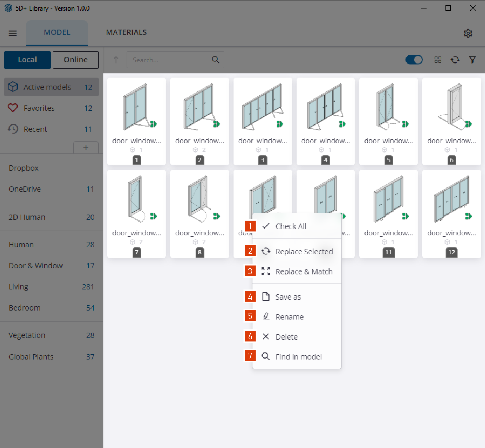Image resolution: width=485 pixels, height=448 pixels.
Task: Expand the Door & Window category
Action: coord(36,266)
